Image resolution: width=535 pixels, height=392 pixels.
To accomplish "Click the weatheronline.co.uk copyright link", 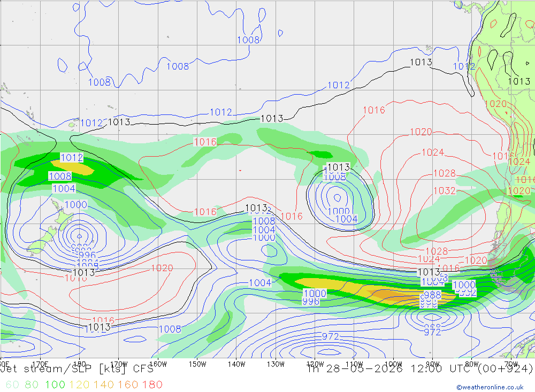I will [490, 387].
